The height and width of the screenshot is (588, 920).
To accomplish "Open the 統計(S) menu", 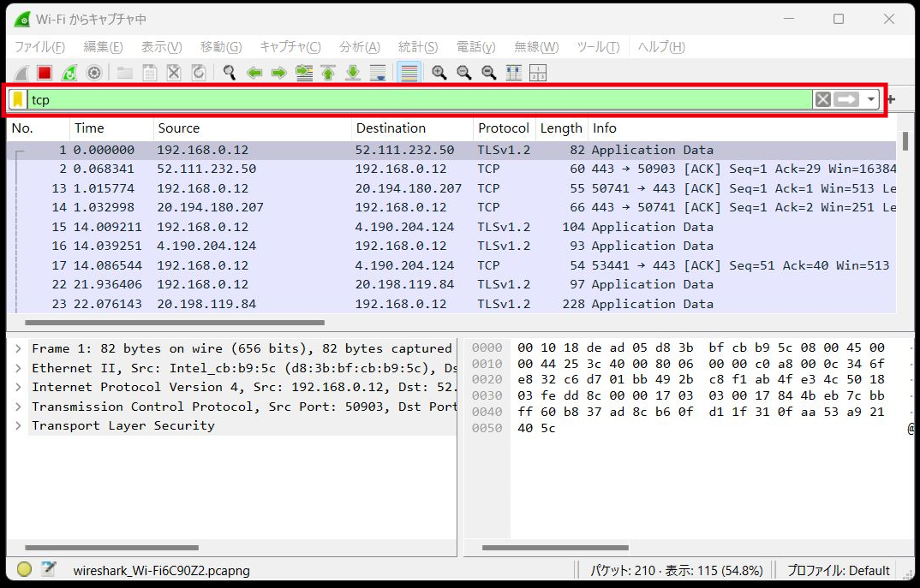I will (418, 47).
